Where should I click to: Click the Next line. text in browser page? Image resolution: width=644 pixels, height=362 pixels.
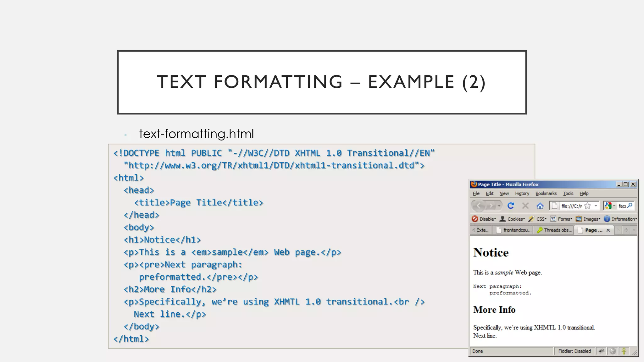click(x=485, y=336)
